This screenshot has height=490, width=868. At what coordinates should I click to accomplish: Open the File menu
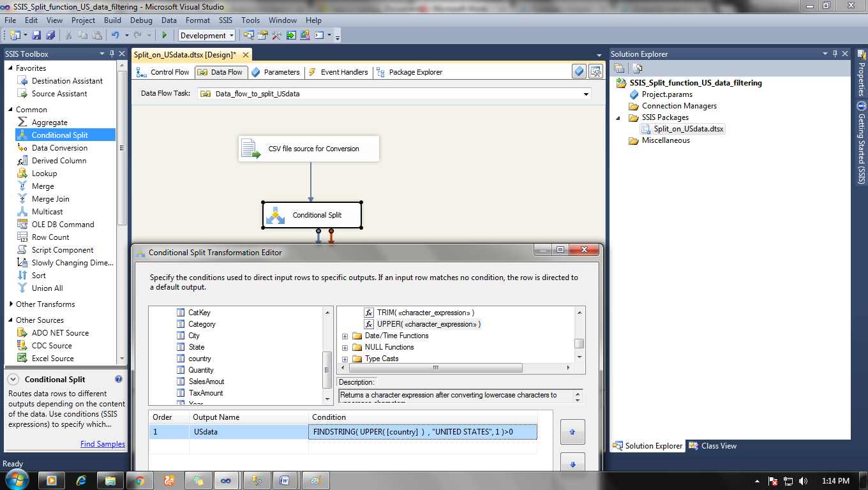[10, 20]
